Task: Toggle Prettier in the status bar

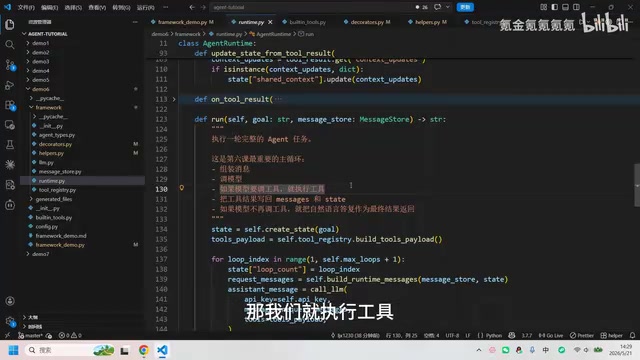Action: 582,335
